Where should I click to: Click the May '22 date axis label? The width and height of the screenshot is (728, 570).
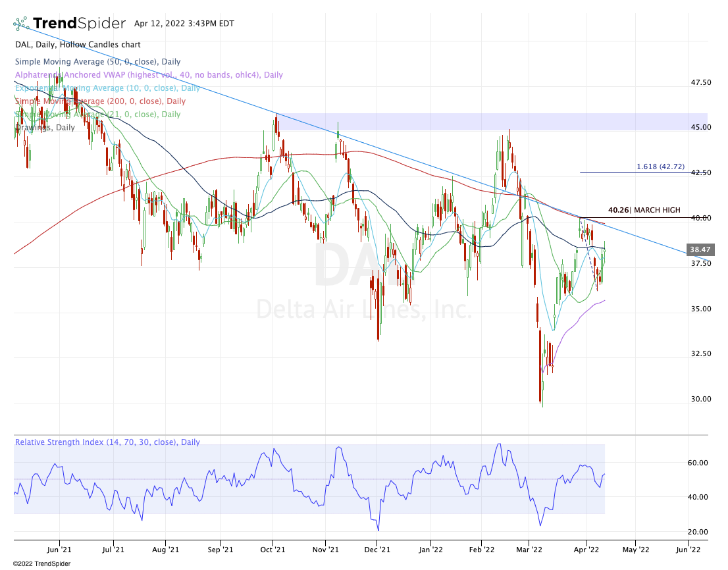[636, 550]
